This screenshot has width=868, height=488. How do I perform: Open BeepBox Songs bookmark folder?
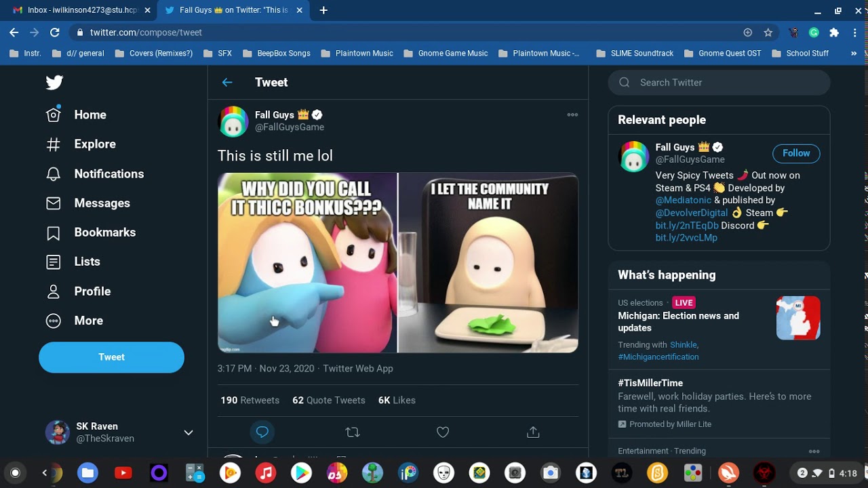276,54
